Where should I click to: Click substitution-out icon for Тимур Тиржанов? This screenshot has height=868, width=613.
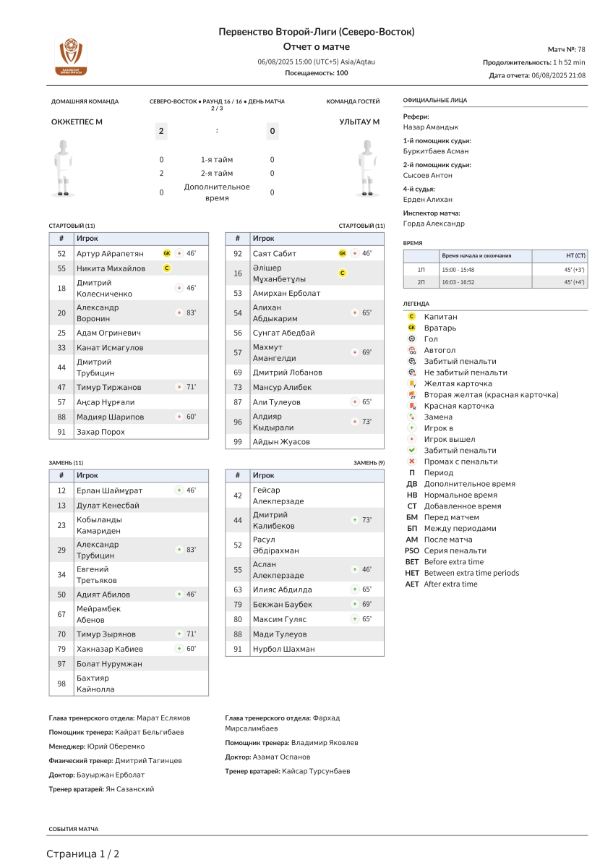(x=179, y=388)
